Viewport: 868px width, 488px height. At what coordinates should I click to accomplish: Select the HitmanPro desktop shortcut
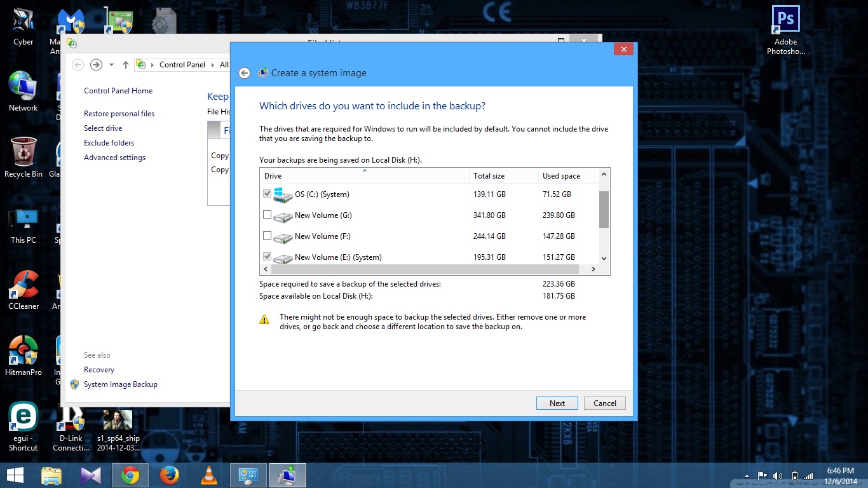point(24,356)
